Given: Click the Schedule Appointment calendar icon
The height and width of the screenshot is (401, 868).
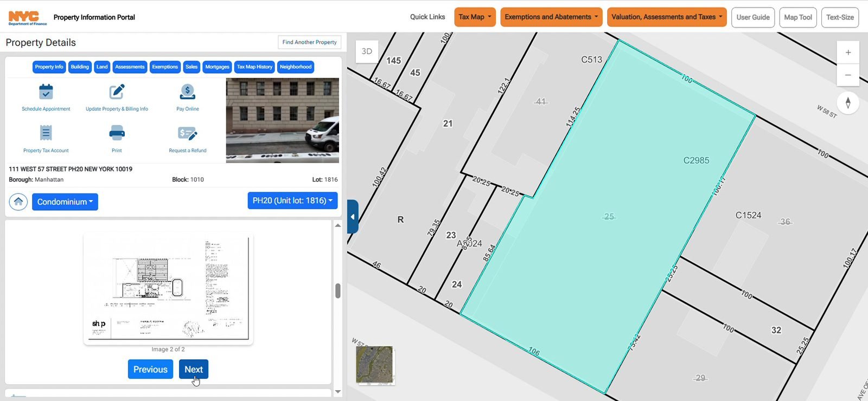Looking at the screenshot, I should [46, 92].
